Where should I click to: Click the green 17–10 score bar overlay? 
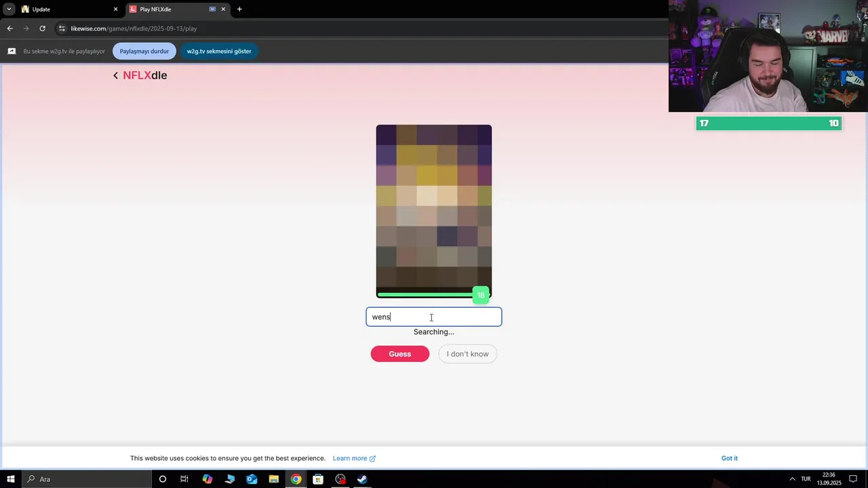[769, 123]
